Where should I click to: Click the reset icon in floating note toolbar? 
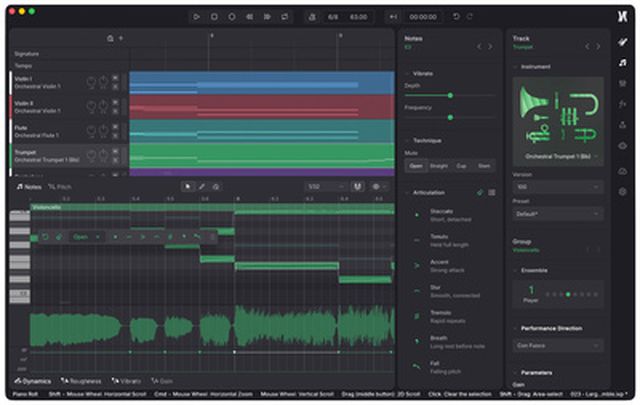[45, 237]
